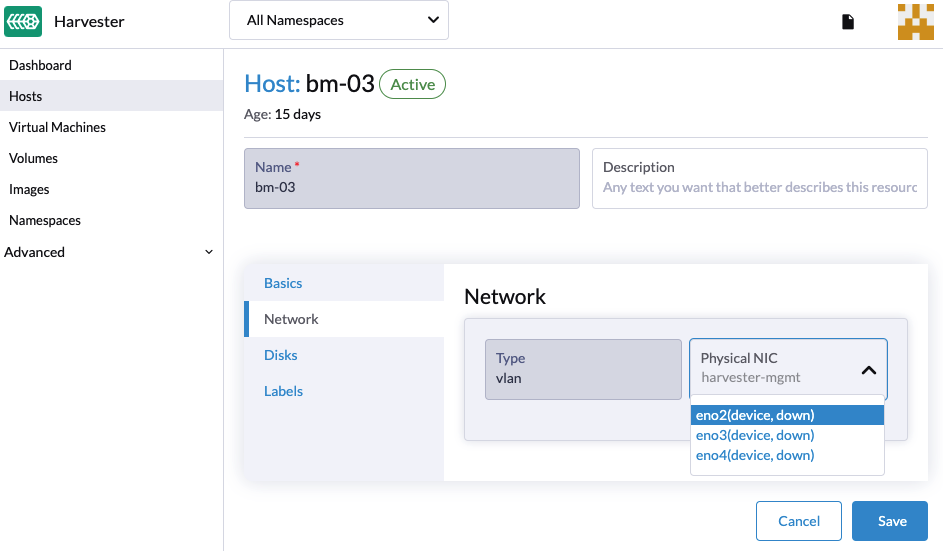Open the All Namespaces selector

click(x=339, y=20)
